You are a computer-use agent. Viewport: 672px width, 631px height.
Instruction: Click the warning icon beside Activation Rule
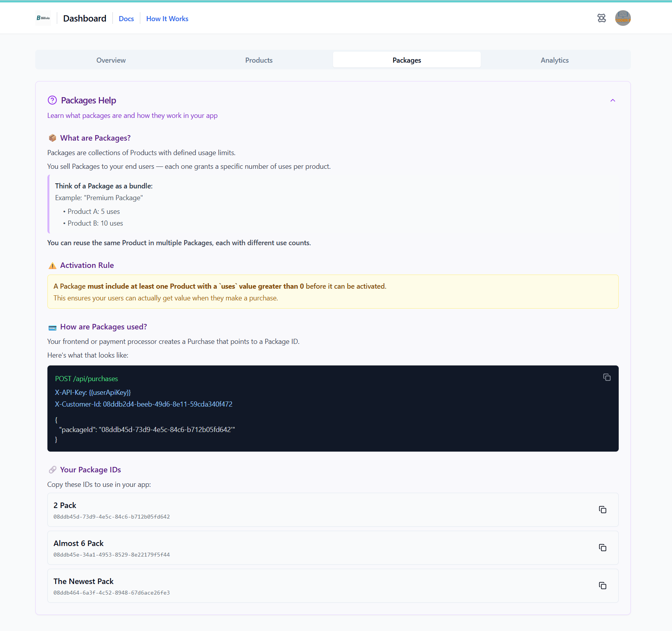[x=53, y=266]
